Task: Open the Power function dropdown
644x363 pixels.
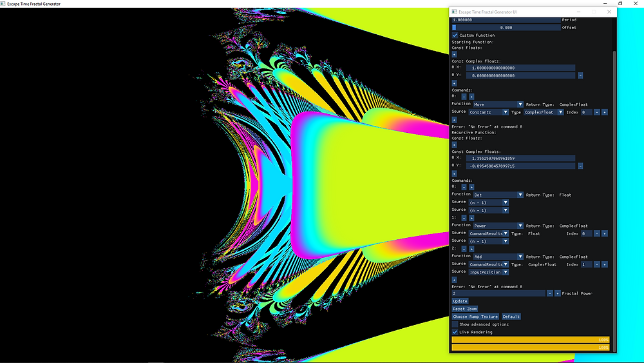Action: (498, 226)
